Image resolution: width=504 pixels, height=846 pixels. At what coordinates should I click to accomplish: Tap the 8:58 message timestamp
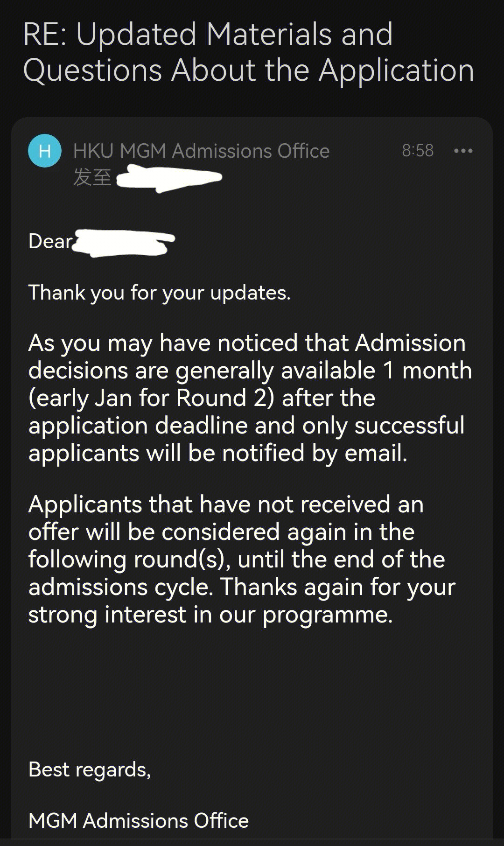pos(418,151)
